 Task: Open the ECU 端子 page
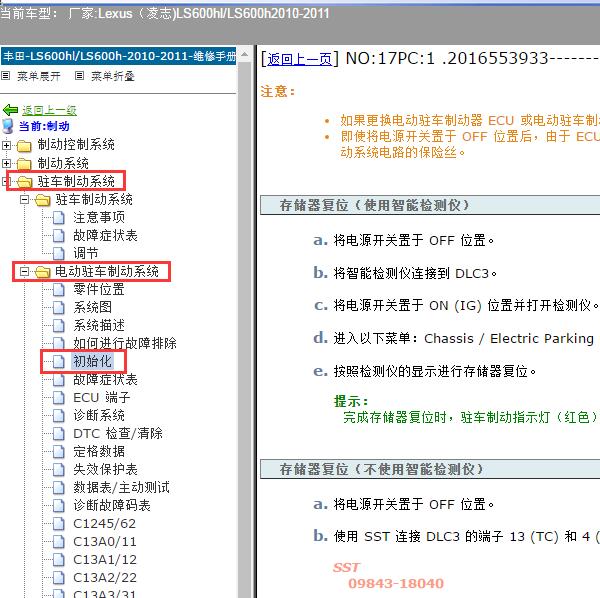pyautogui.click(x=101, y=398)
